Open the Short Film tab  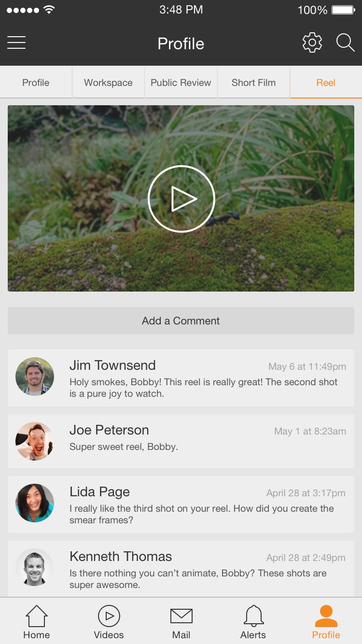tap(253, 83)
